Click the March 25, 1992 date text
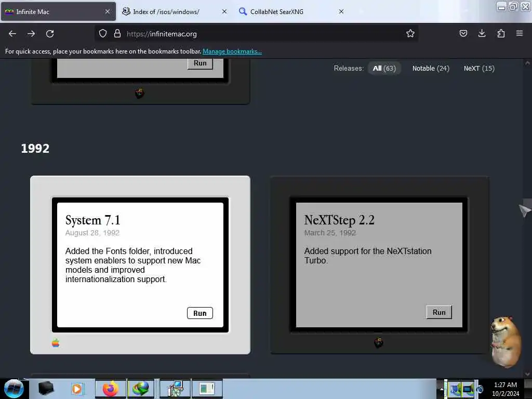Image resolution: width=532 pixels, height=399 pixels. pyautogui.click(x=330, y=233)
